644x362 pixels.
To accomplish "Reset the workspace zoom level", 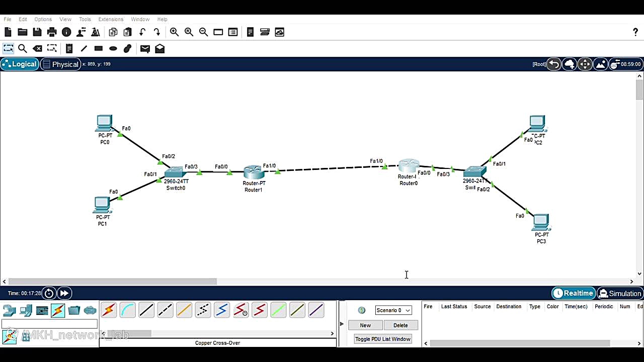I will (189, 32).
